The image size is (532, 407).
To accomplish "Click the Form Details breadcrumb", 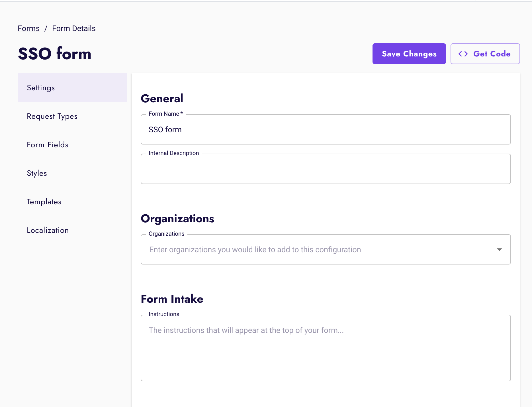I will click(73, 28).
